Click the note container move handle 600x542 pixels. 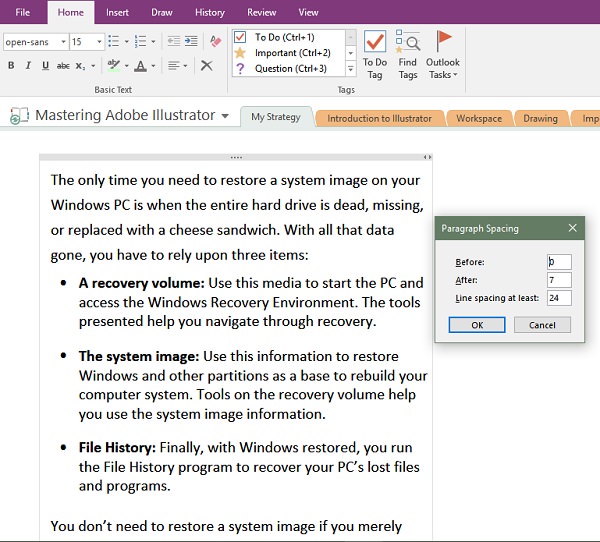pyautogui.click(x=236, y=157)
